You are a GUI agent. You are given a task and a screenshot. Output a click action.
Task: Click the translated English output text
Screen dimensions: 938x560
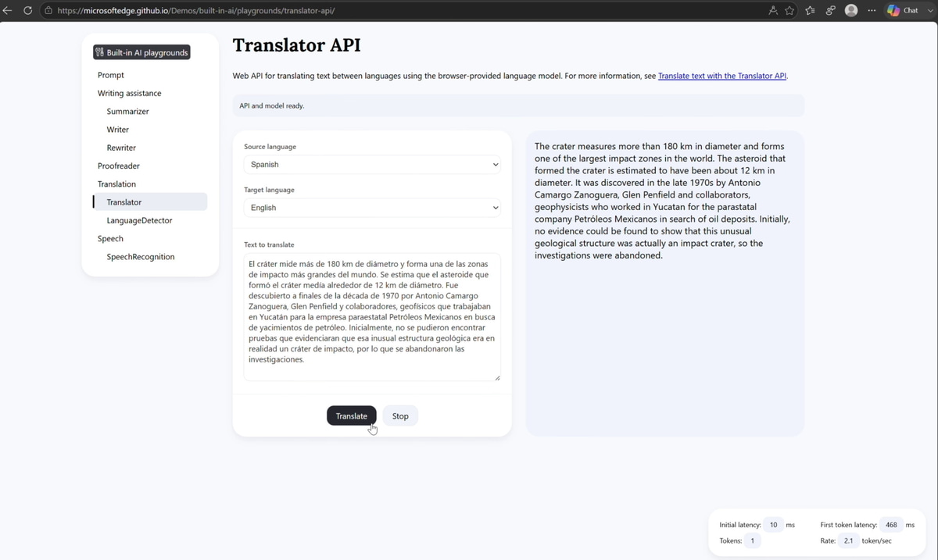pyautogui.click(x=662, y=201)
